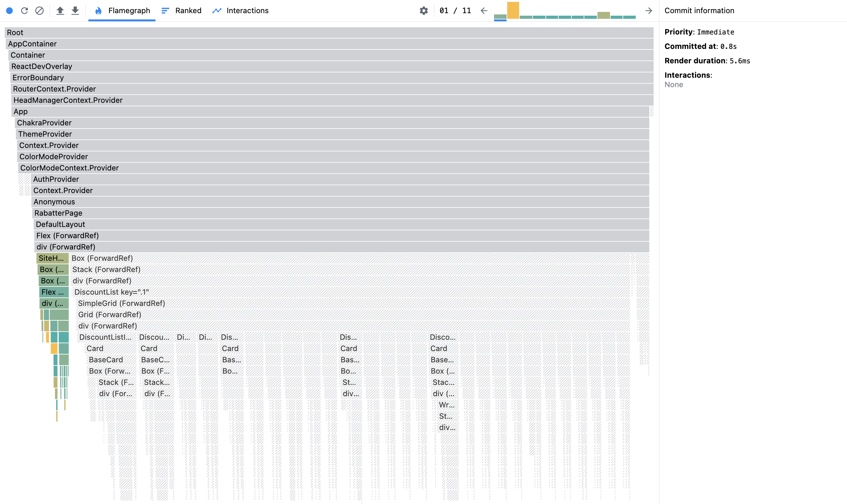The image size is (847, 504).
Task: Go to next commit arrow
Action: pyautogui.click(x=648, y=11)
